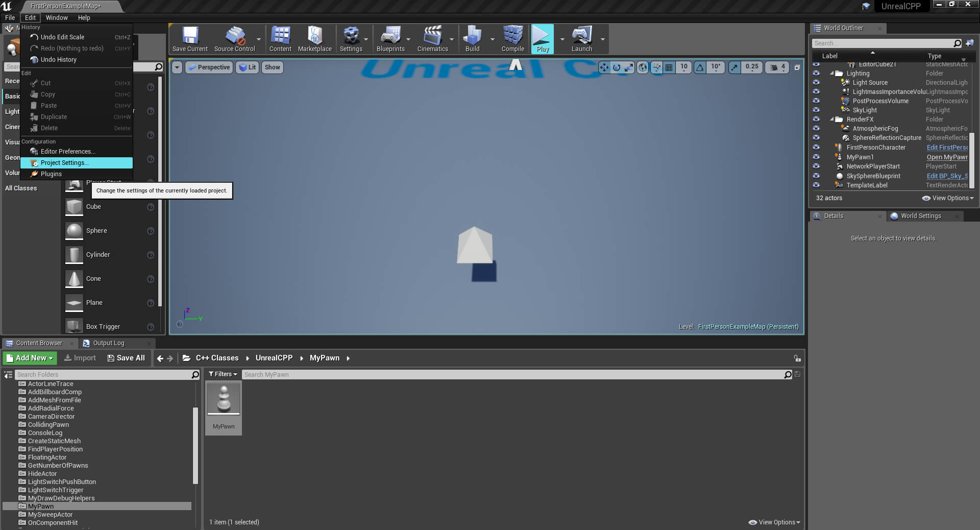The image size is (980, 530).
Task: Maximize or restore the viewport
Action: 797,67
